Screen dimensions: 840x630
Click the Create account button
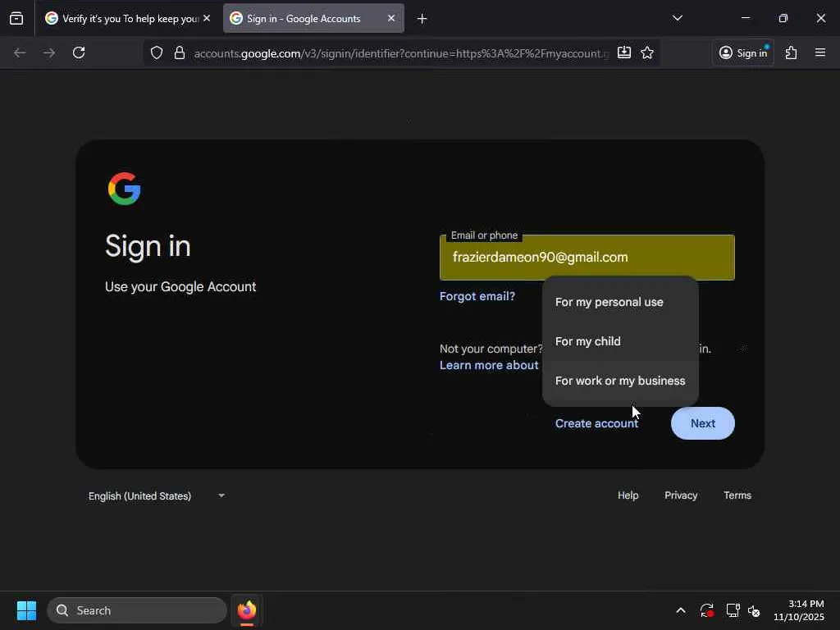pyautogui.click(x=596, y=423)
